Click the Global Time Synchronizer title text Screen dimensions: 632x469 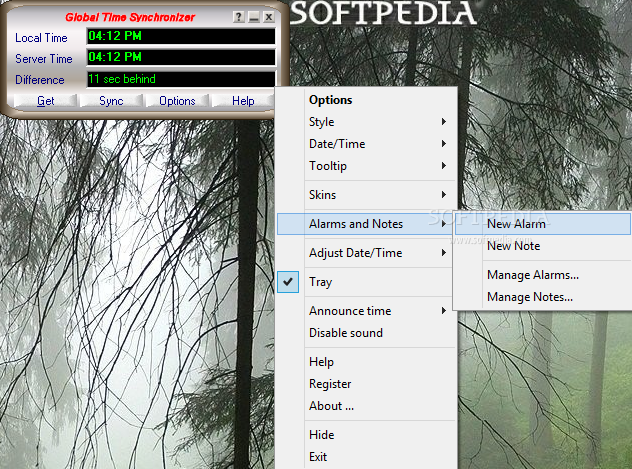tap(130, 17)
